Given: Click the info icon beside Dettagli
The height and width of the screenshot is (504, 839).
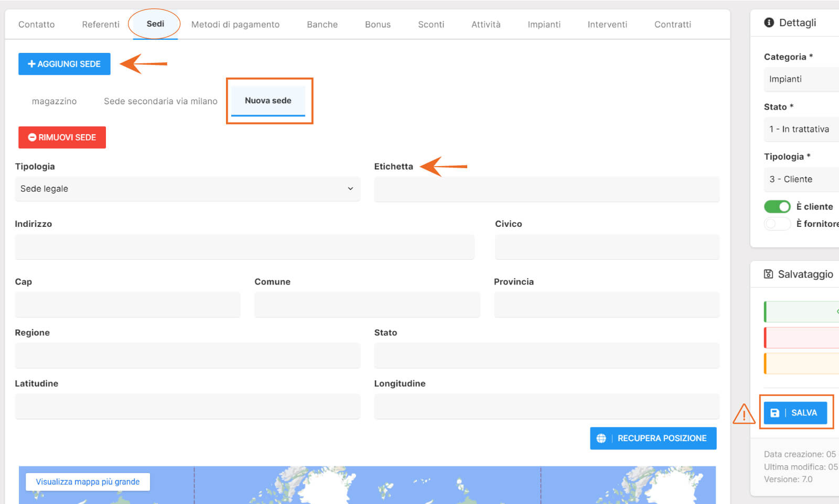Looking at the screenshot, I should pos(769,23).
